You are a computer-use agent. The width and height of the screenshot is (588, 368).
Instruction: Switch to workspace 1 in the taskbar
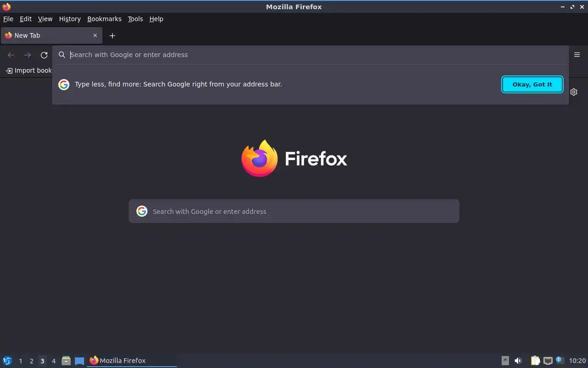(x=20, y=361)
